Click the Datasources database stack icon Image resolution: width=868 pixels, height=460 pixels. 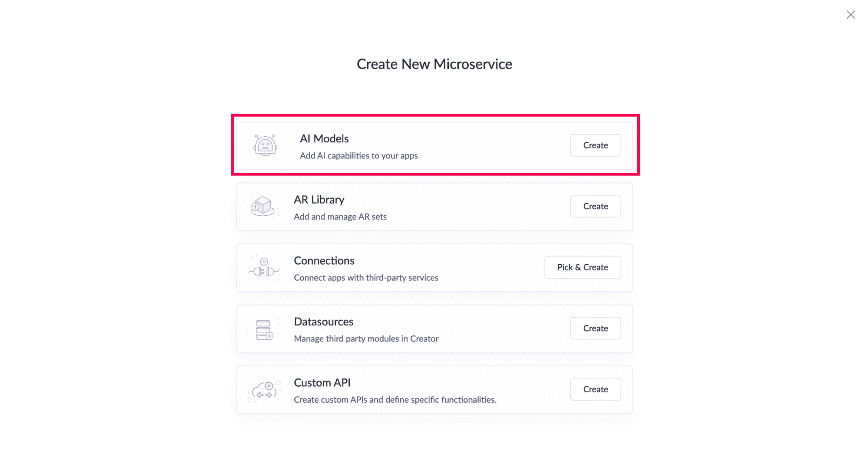pos(264,330)
